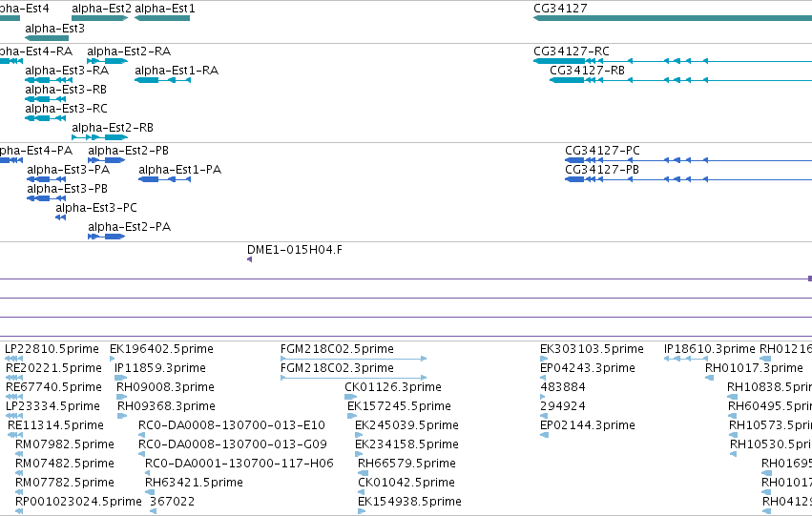Image resolution: width=812 pixels, height=516 pixels.
Task: Click the EK303103.5prime EST
Action: click(x=543, y=359)
